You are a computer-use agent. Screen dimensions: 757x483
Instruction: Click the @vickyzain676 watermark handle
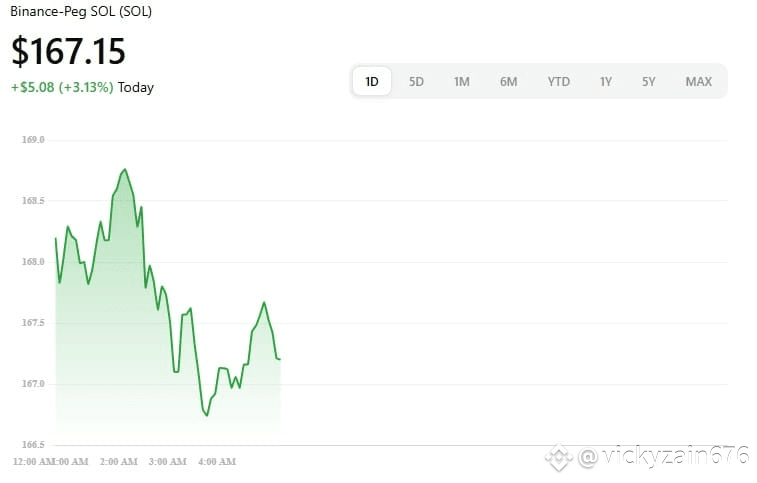(663, 456)
